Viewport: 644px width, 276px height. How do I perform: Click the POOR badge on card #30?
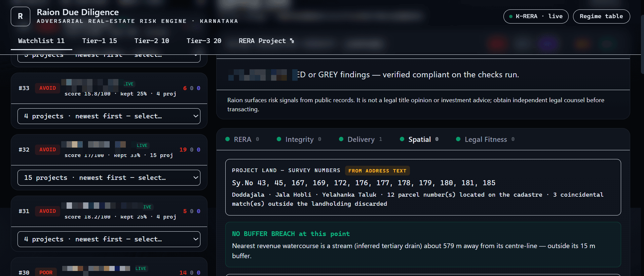tap(46, 272)
